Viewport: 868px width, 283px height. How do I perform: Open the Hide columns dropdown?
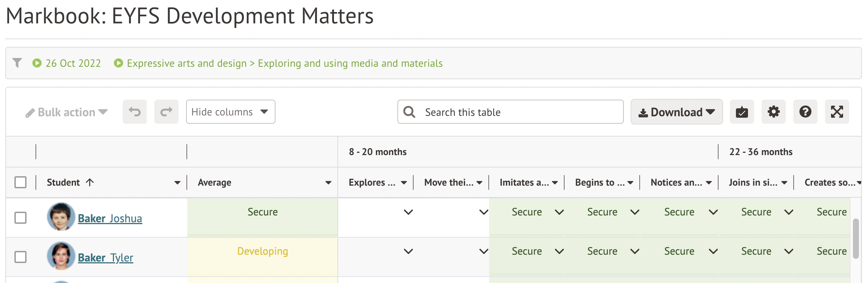230,112
